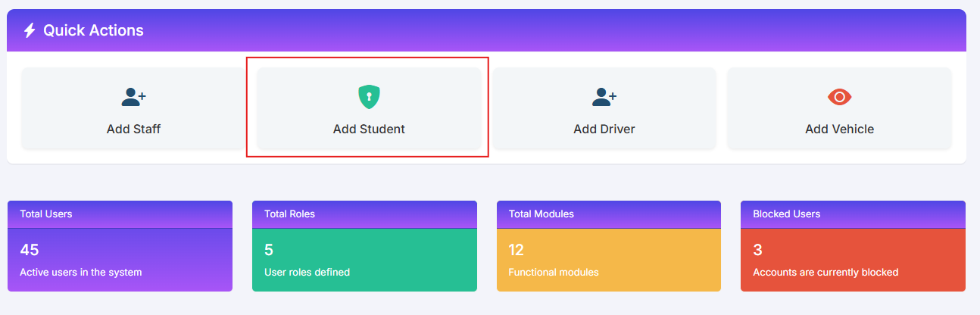Viewport: 980px width, 315px height.
Task: Click the person-plus icon above Add Staff
Action: point(134,97)
